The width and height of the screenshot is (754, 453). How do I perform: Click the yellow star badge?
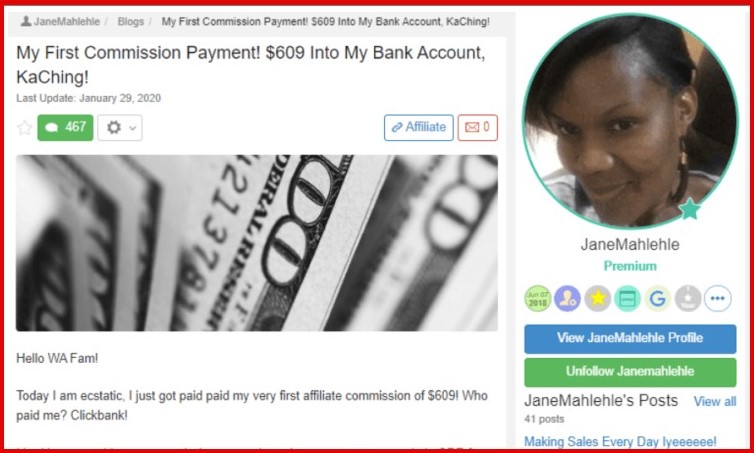coord(598,298)
